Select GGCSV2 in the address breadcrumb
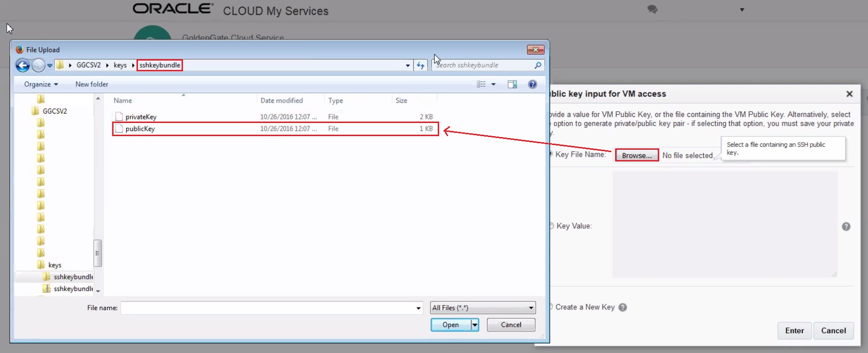The height and width of the screenshot is (353, 868). pyautogui.click(x=89, y=65)
